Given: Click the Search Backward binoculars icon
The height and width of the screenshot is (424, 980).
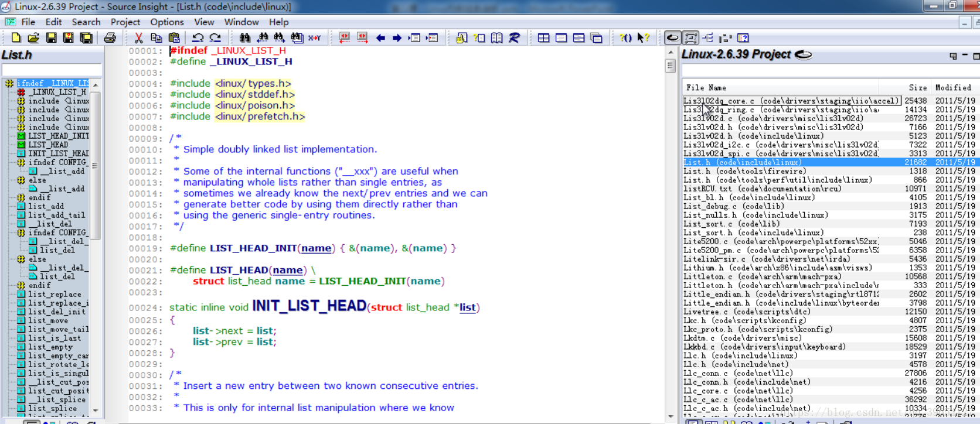Looking at the screenshot, I should point(262,38).
